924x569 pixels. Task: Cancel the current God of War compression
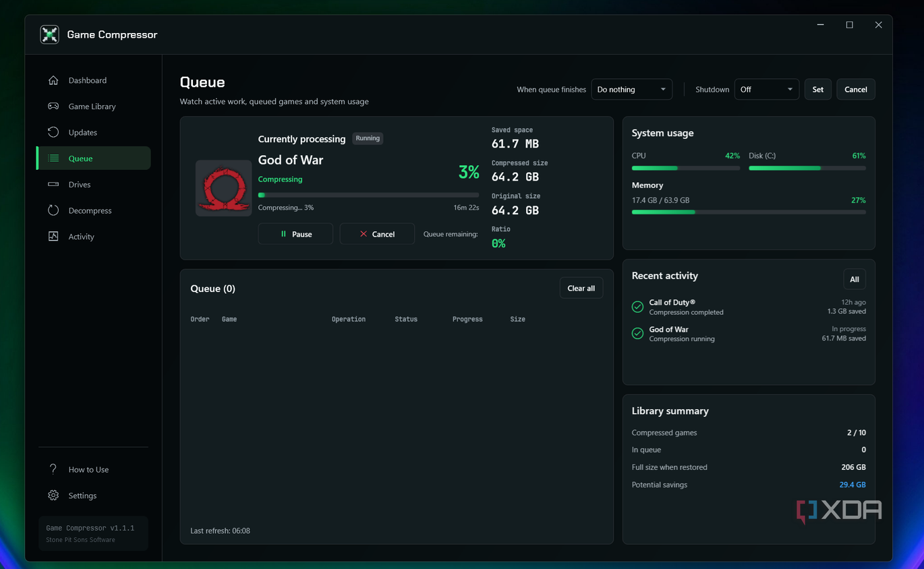coord(377,234)
